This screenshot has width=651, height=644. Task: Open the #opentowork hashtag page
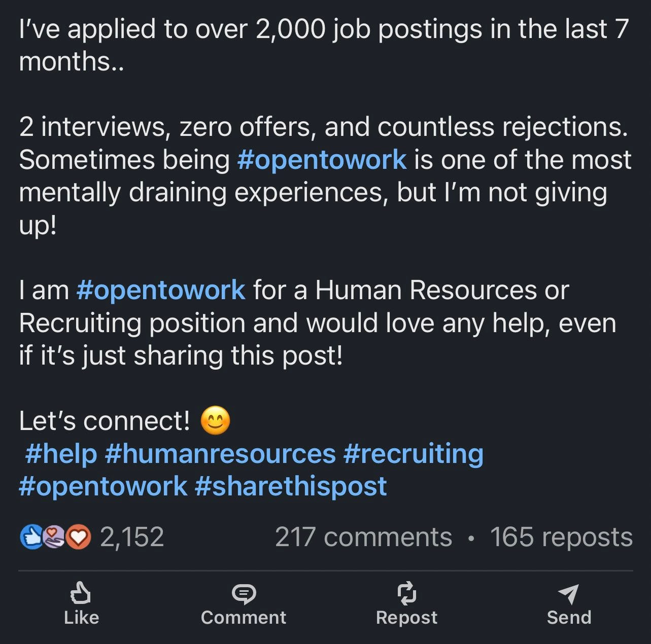323,159
